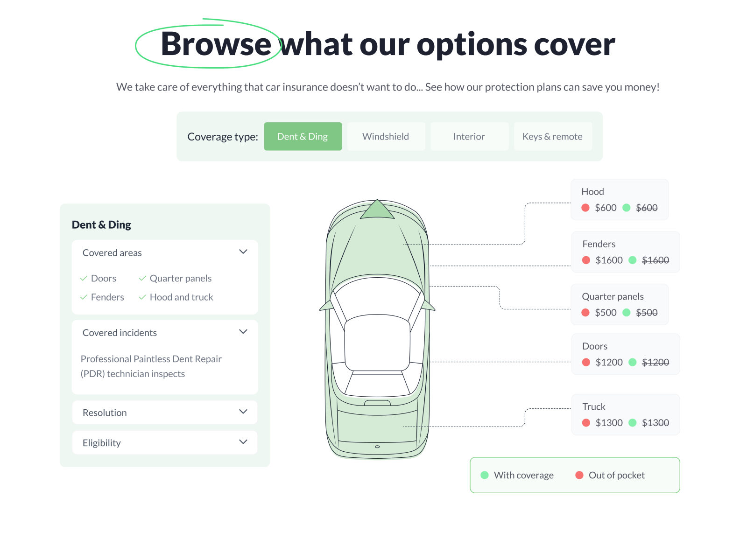Open the Keys & remote coverage tab

tap(553, 136)
